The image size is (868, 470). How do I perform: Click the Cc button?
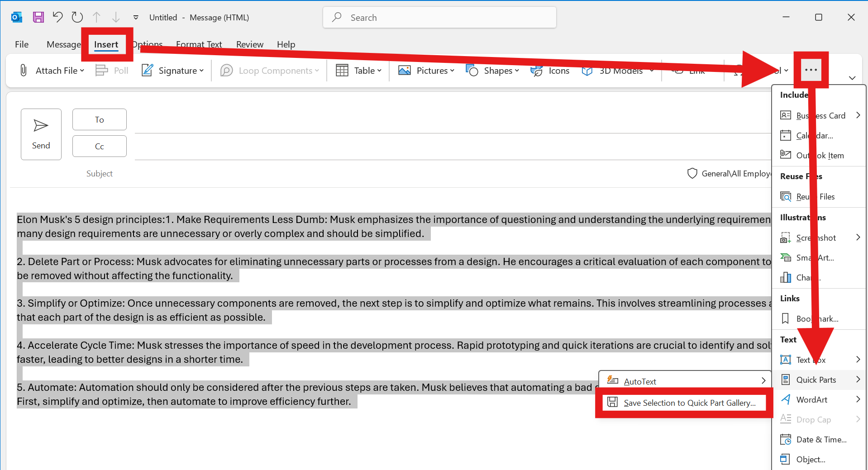click(x=100, y=146)
